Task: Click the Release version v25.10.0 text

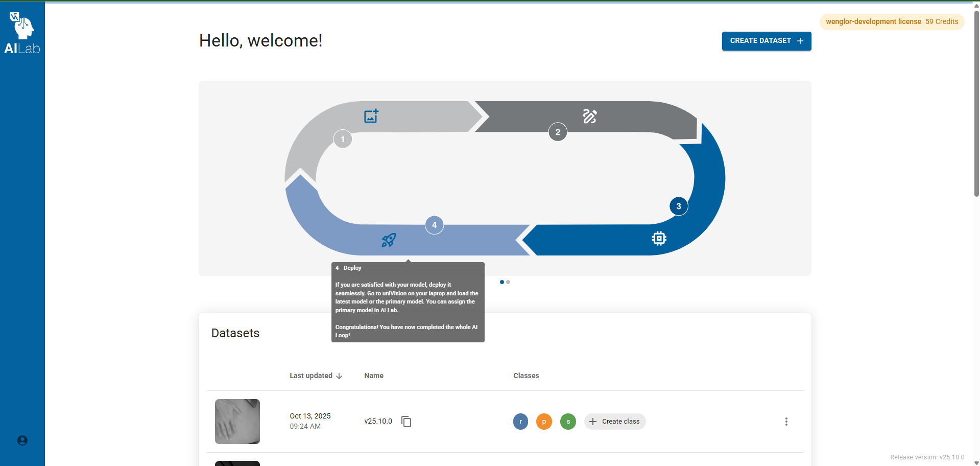Action: [927, 457]
